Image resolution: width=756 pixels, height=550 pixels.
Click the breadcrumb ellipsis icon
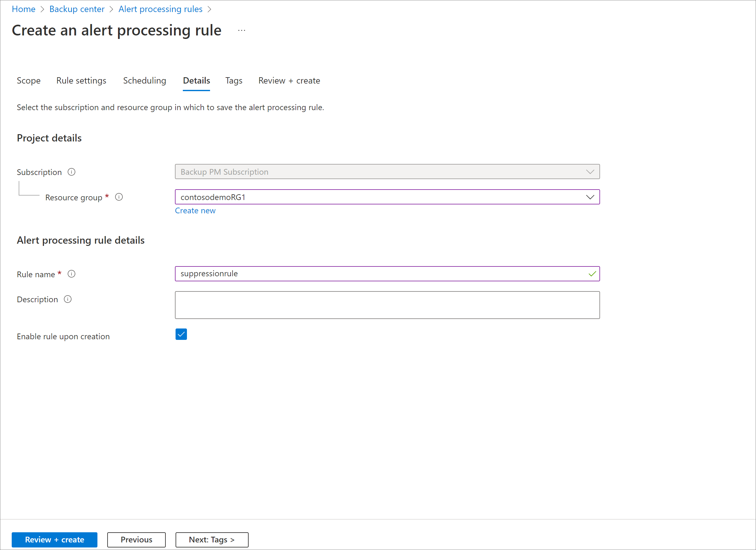pos(241,30)
